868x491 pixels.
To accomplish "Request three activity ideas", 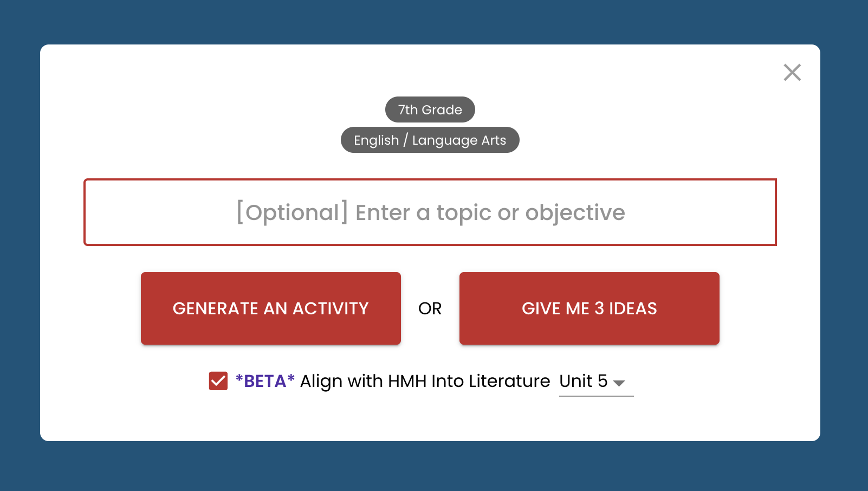I will pos(589,308).
